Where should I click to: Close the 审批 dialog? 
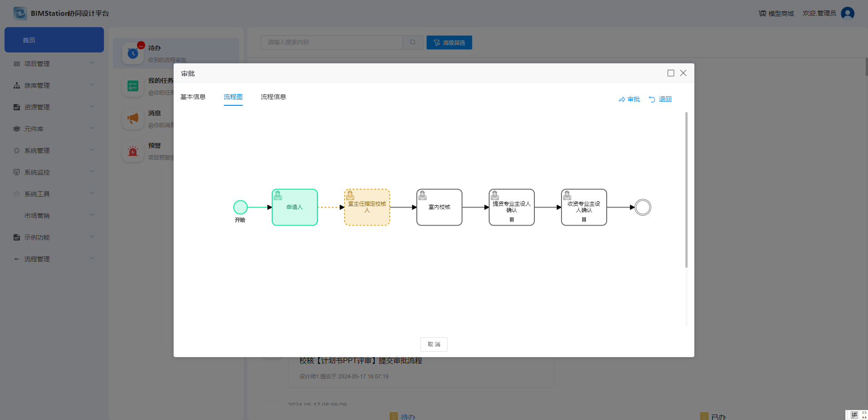[x=683, y=73]
